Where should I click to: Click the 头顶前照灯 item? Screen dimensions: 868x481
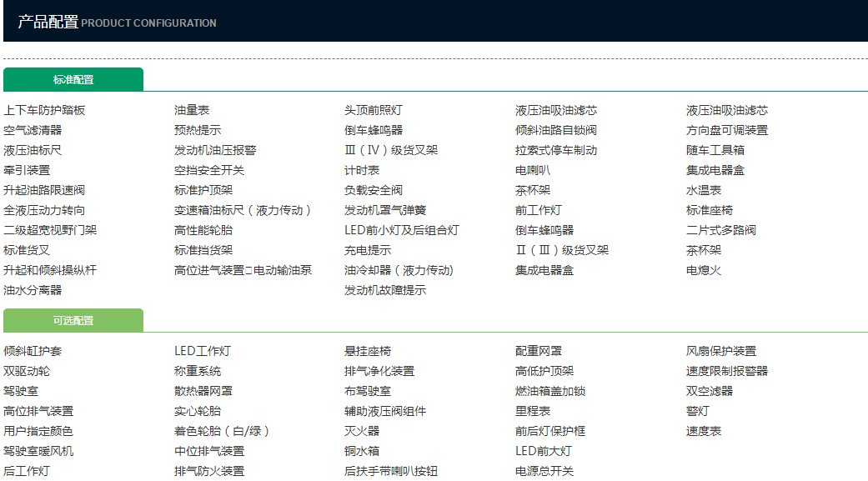374,110
